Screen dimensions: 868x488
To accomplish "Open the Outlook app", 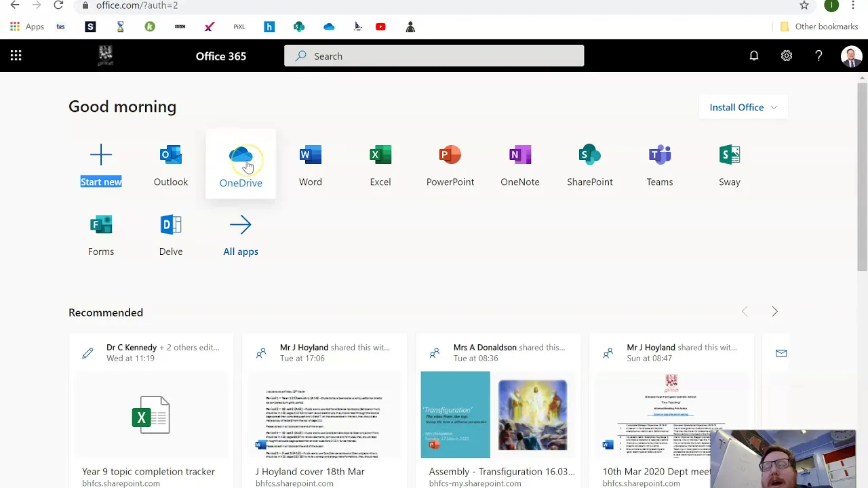I will pos(171,165).
